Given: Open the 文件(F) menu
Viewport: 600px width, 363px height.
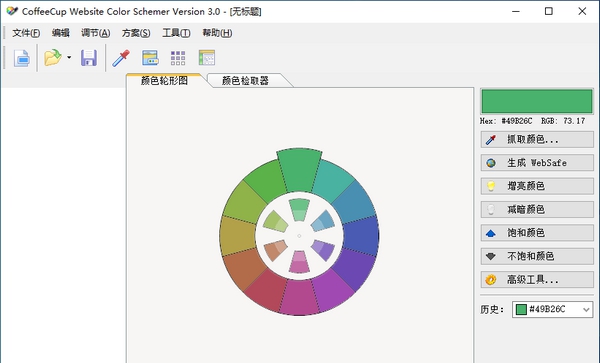Looking at the screenshot, I should coord(26,33).
